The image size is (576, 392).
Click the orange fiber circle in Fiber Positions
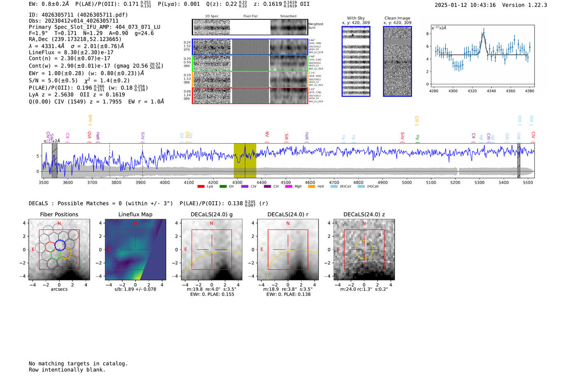[66, 253]
